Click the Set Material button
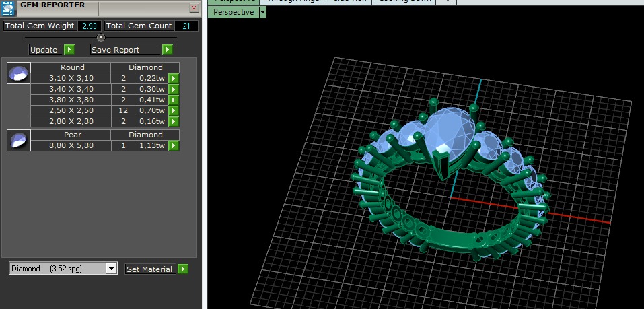The height and width of the screenshot is (309, 644). [149, 269]
